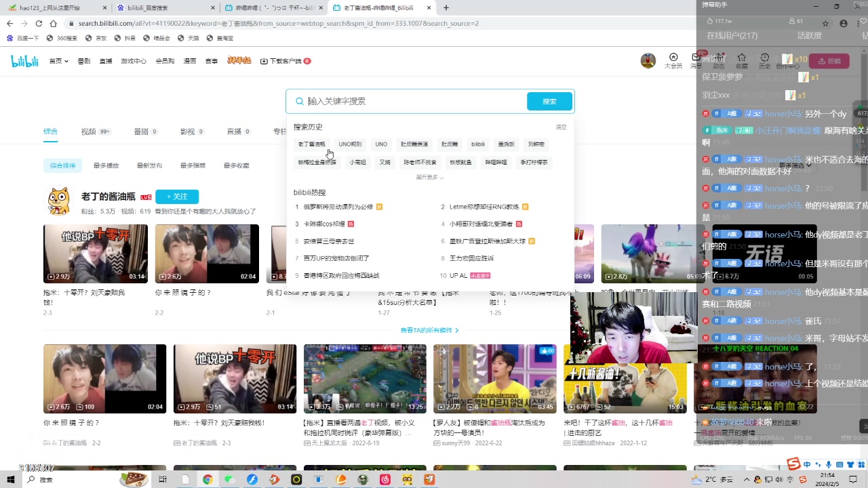Open 游戏中心 in bilibili nav
The image size is (868, 488).
point(134,61)
